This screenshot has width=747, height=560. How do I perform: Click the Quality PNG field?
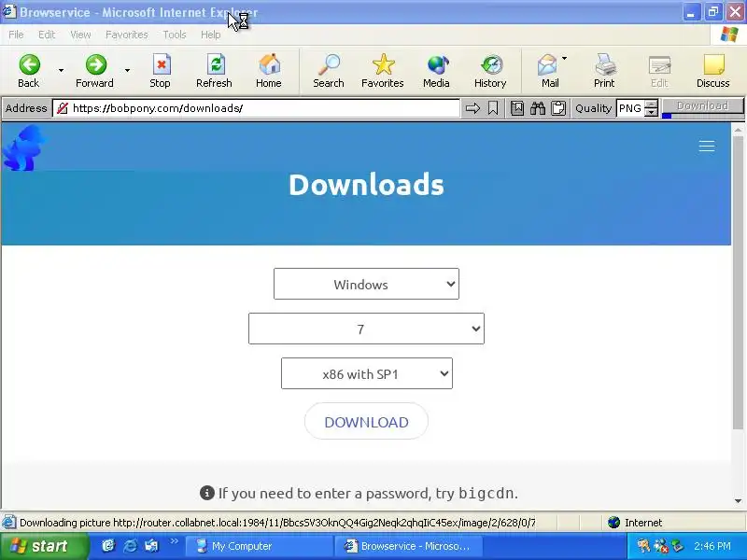[x=630, y=108]
